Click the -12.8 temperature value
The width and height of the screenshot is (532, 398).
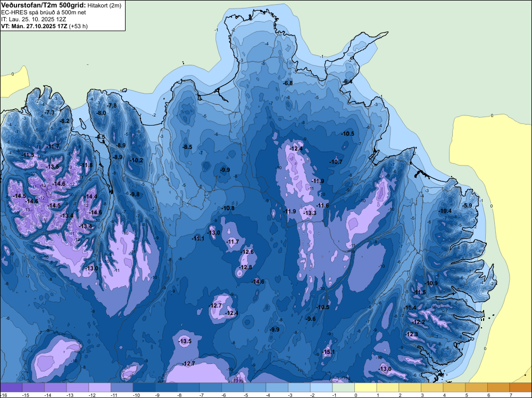click(x=246, y=267)
